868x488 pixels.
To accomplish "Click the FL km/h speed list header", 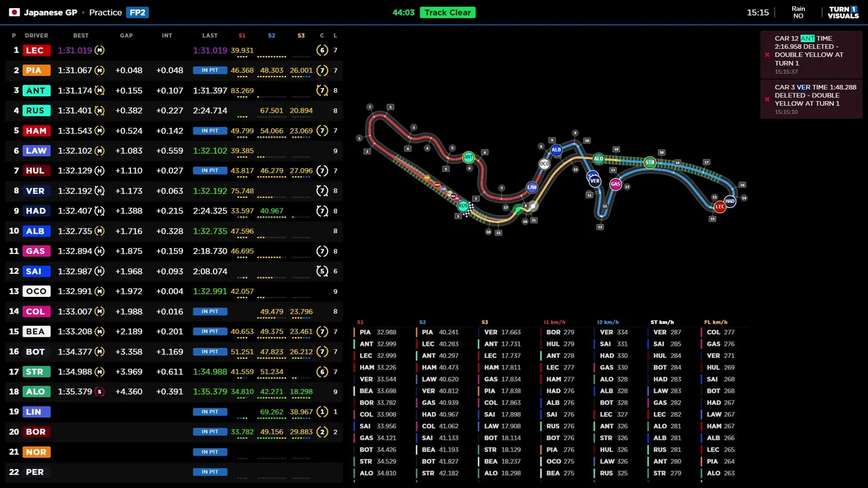I will pyautogui.click(x=715, y=323).
